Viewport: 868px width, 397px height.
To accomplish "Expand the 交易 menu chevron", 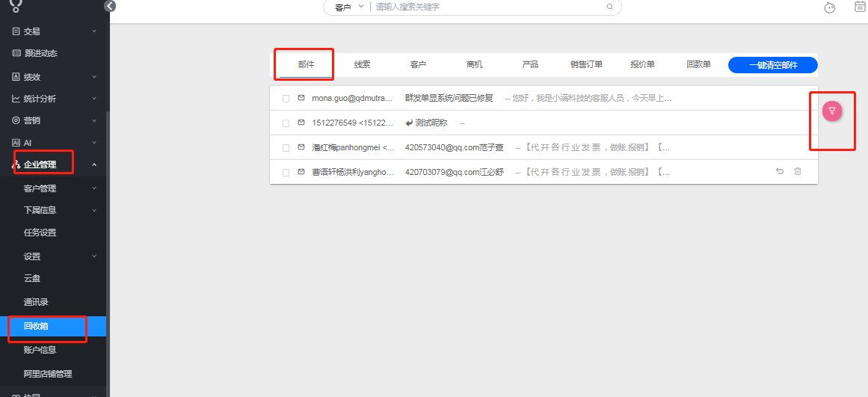I will [x=94, y=31].
